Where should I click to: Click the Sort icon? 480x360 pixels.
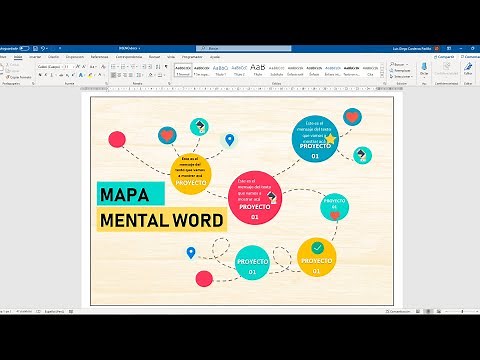click(158, 67)
